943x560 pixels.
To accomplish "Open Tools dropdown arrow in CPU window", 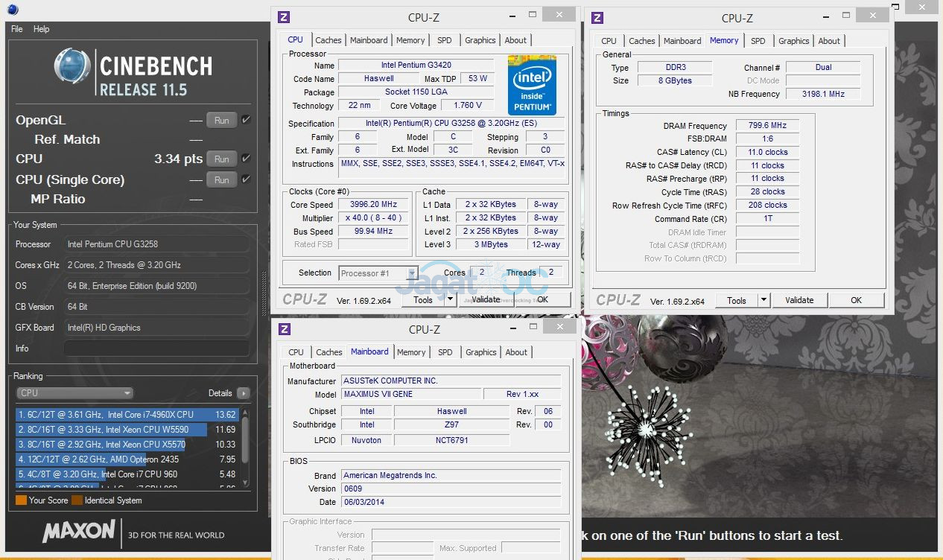I will [450, 300].
